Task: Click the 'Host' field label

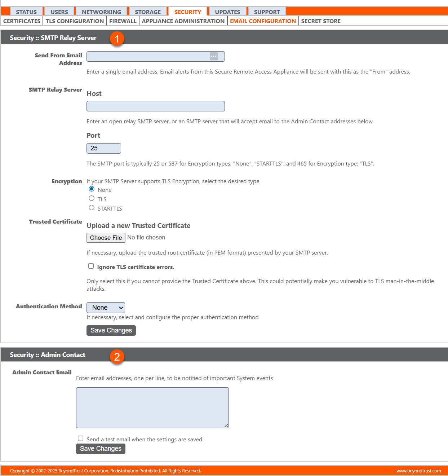Action: coord(94,93)
